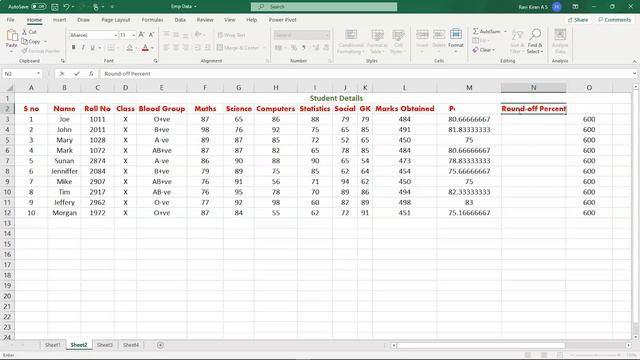Click the user account avatar
Screen dimensions: 640x360
(x=557, y=7)
